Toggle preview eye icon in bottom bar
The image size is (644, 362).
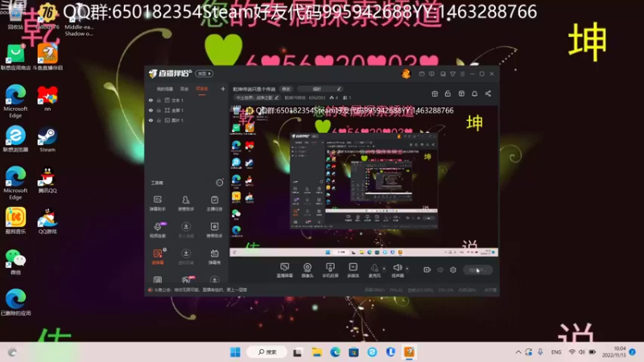tap(440, 269)
